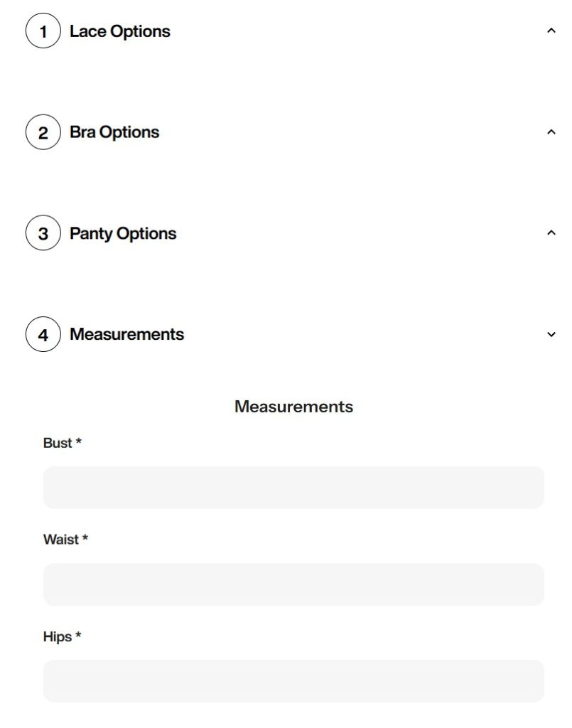The width and height of the screenshot is (572, 728).
Task: Select the Panty Options section title
Action: click(x=123, y=233)
